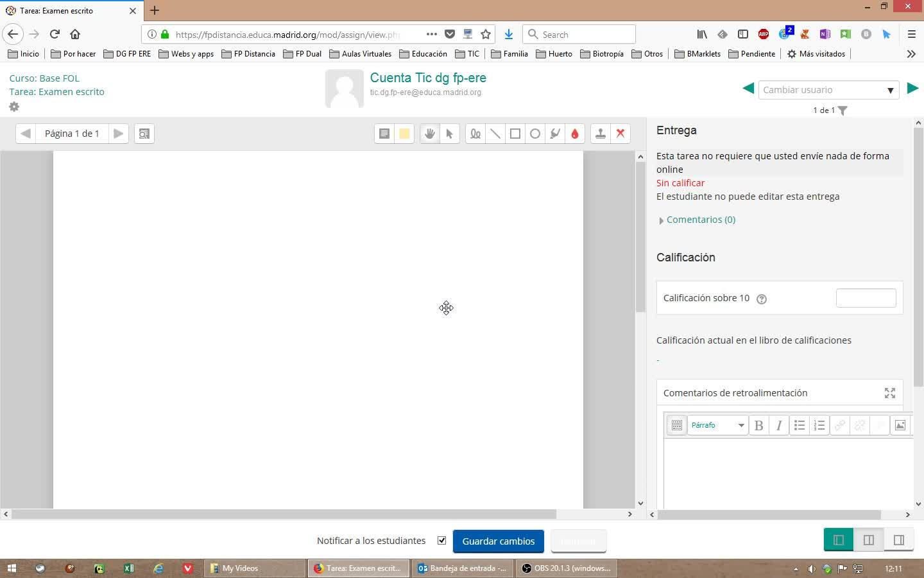Select the rectangle annotation tool
The width and height of the screenshot is (924, 578).
coord(515,134)
